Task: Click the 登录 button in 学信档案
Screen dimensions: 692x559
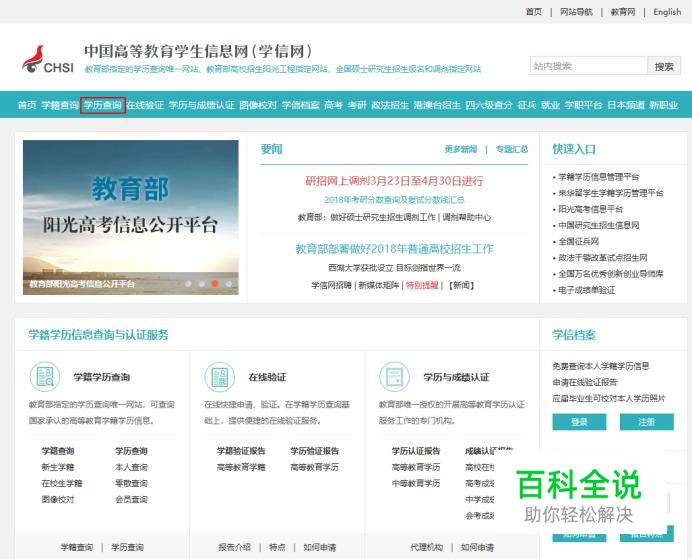Action: pos(579,422)
